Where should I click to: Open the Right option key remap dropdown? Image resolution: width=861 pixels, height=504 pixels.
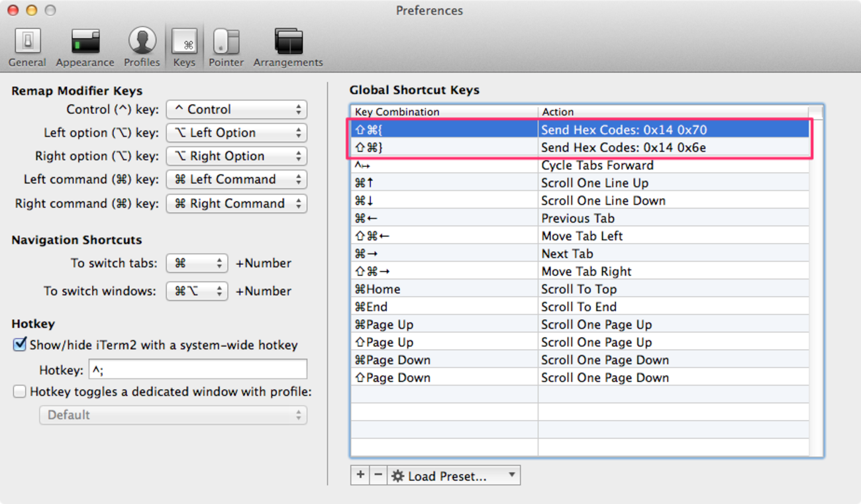click(x=236, y=156)
